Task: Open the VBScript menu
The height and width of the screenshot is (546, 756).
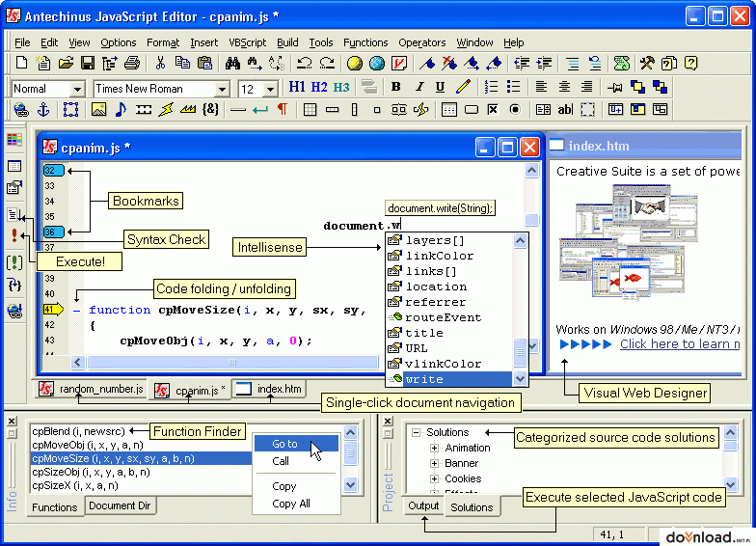Action: coord(247,42)
